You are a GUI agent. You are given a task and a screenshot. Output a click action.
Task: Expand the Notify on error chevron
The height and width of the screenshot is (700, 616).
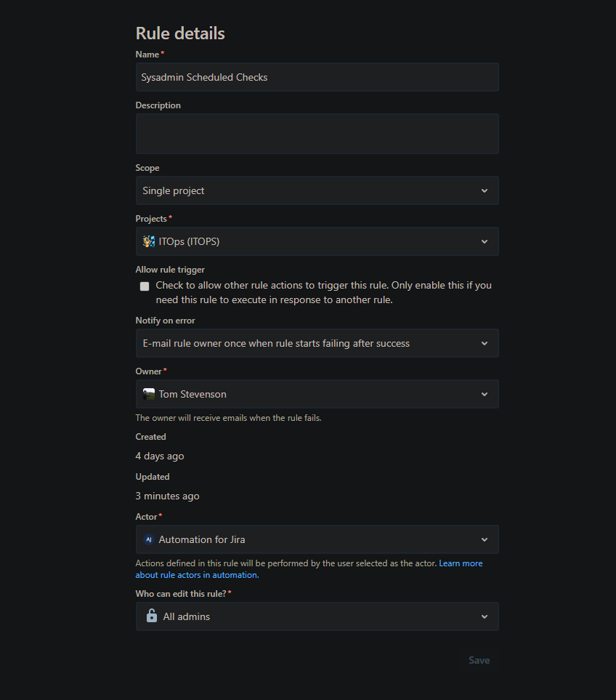coord(485,343)
